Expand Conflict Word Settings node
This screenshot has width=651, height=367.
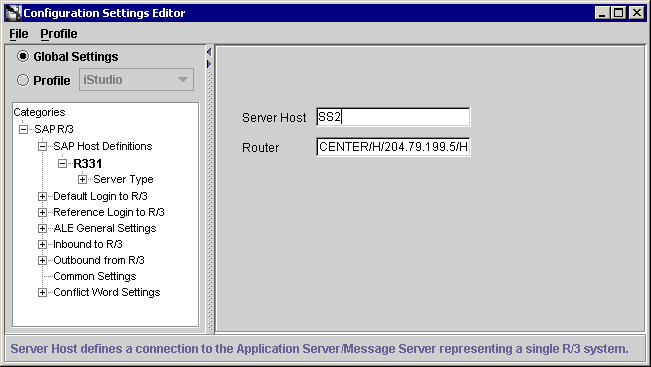click(x=42, y=293)
